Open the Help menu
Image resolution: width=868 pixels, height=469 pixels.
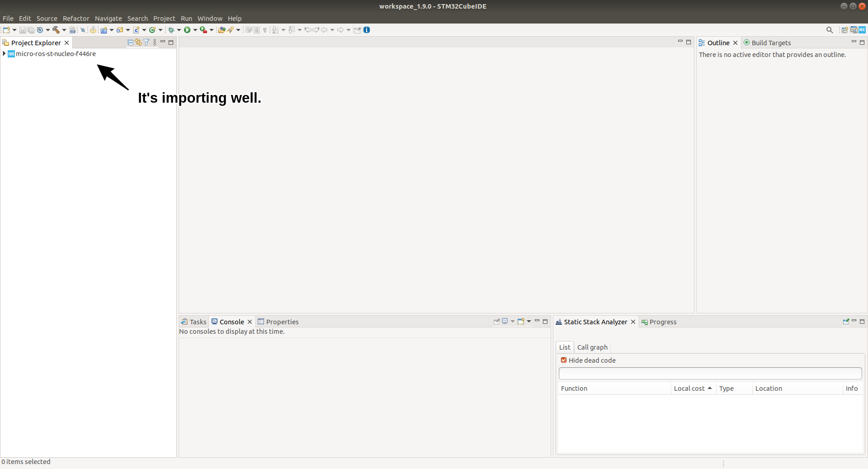tap(235, 19)
